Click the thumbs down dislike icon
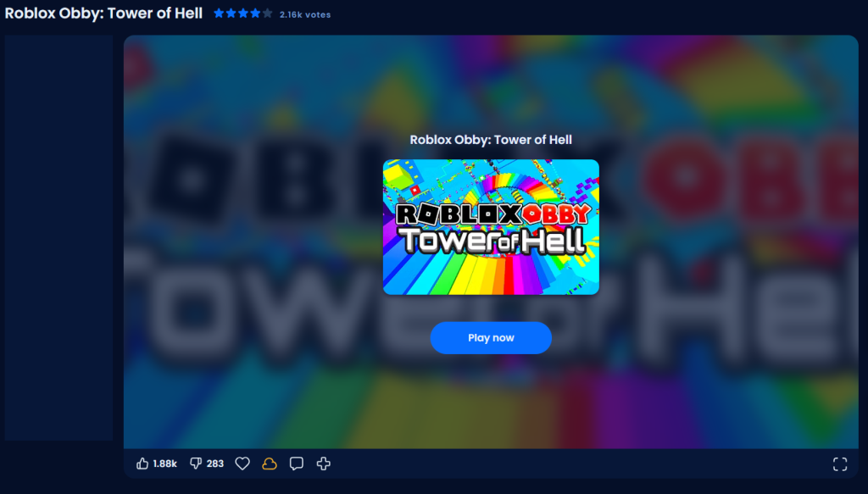This screenshot has width=868, height=494. 196,463
